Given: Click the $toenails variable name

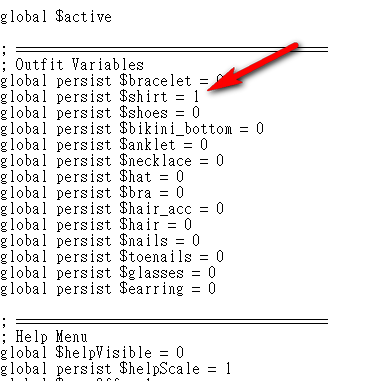Looking at the screenshot, I should [x=155, y=257].
